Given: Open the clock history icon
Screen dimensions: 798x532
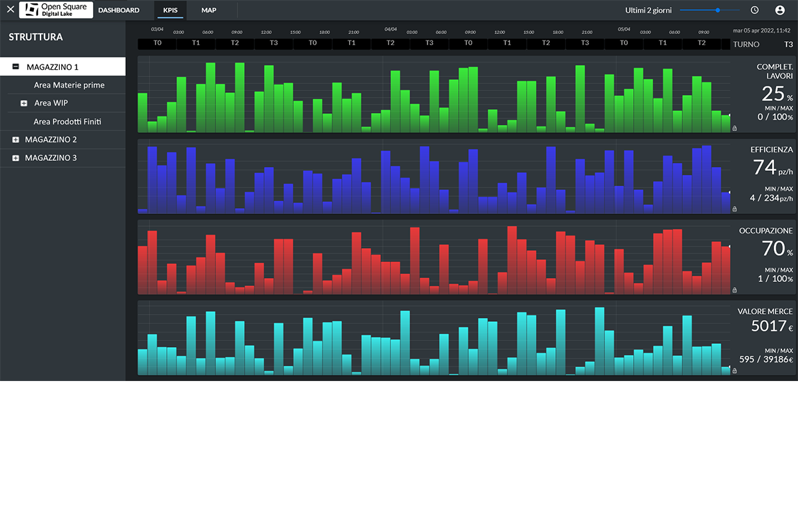Looking at the screenshot, I should click(755, 10).
